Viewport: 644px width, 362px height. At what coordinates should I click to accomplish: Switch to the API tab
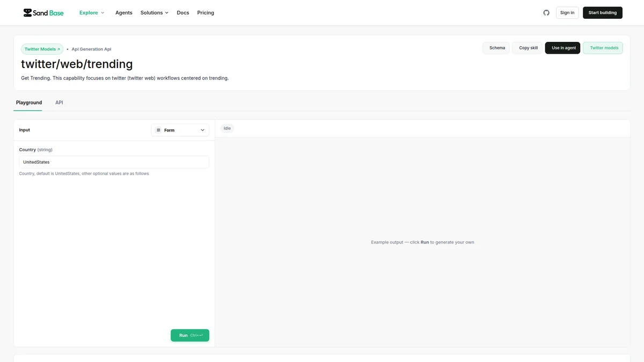point(59,102)
